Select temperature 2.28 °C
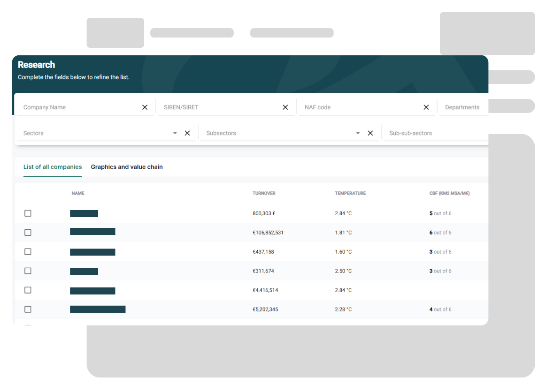546x392 pixels. 343,309
